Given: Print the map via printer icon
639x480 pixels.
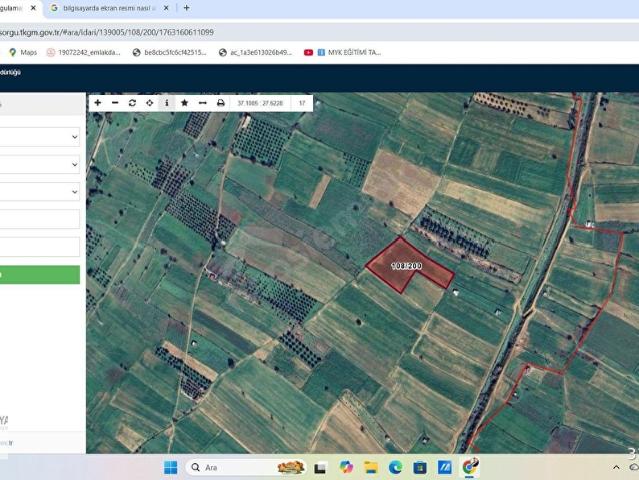Looking at the screenshot, I should (220, 103).
